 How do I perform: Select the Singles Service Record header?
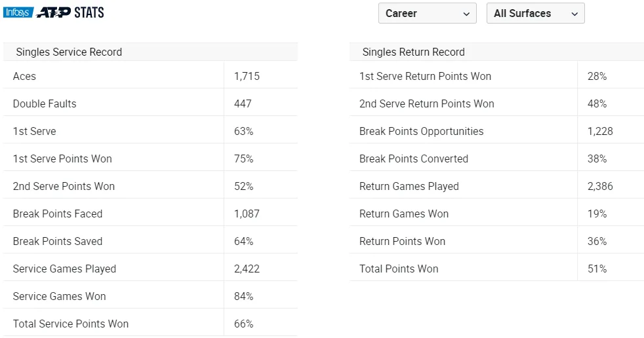click(69, 52)
